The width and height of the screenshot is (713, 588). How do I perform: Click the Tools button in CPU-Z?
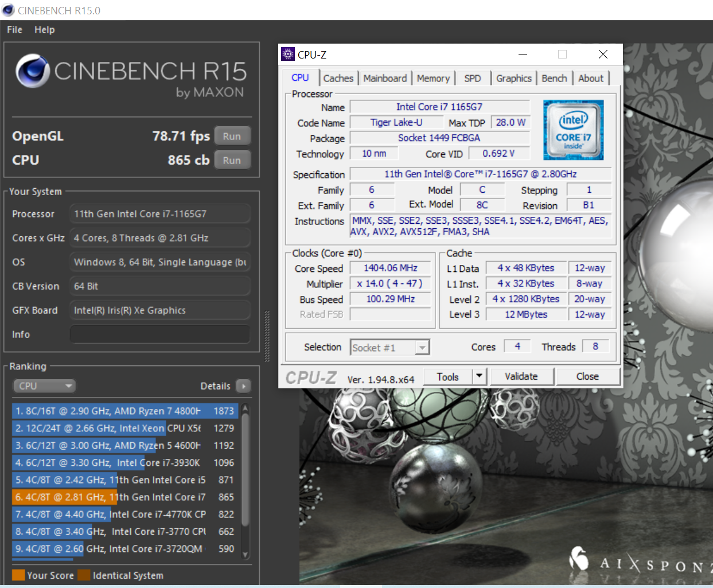click(448, 376)
